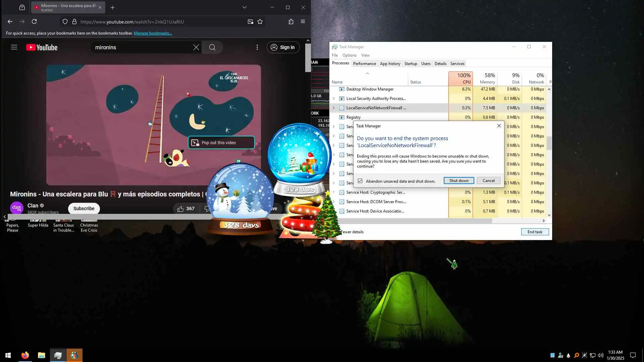Open YouTube three-dot settings menu
This screenshot has width=644, height=362.
(257, 47)
